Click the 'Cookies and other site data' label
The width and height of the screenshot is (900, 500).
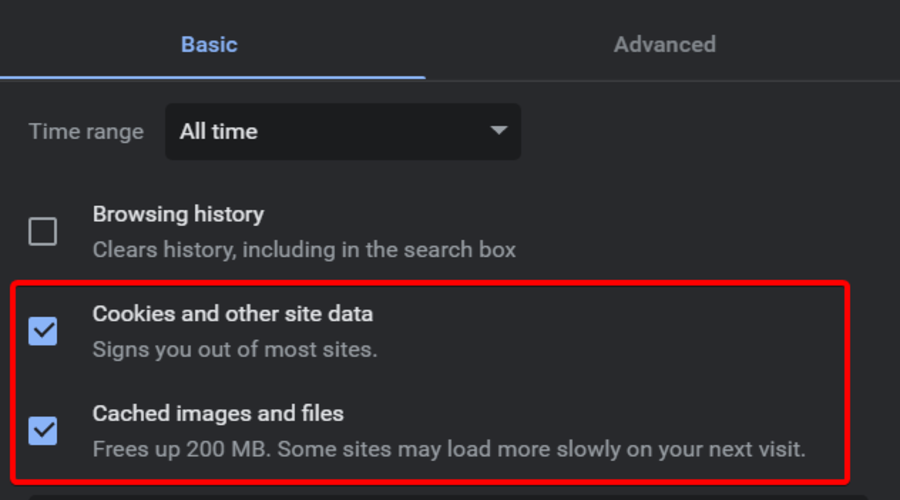tap(232, 313)
